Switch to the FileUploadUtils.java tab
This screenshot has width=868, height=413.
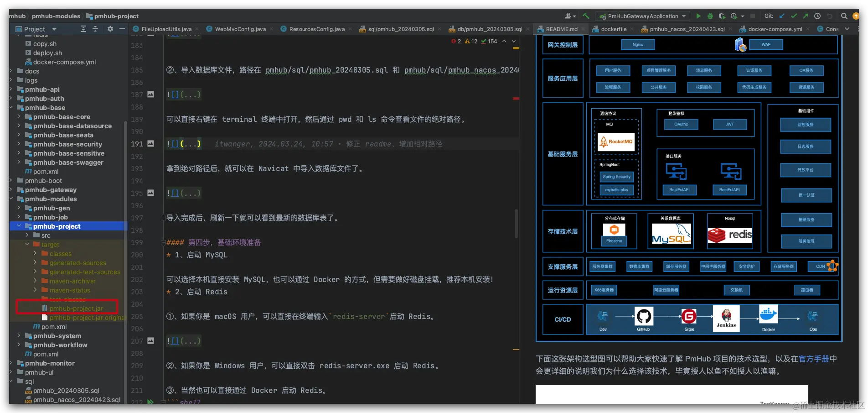[x=166, y=29]
